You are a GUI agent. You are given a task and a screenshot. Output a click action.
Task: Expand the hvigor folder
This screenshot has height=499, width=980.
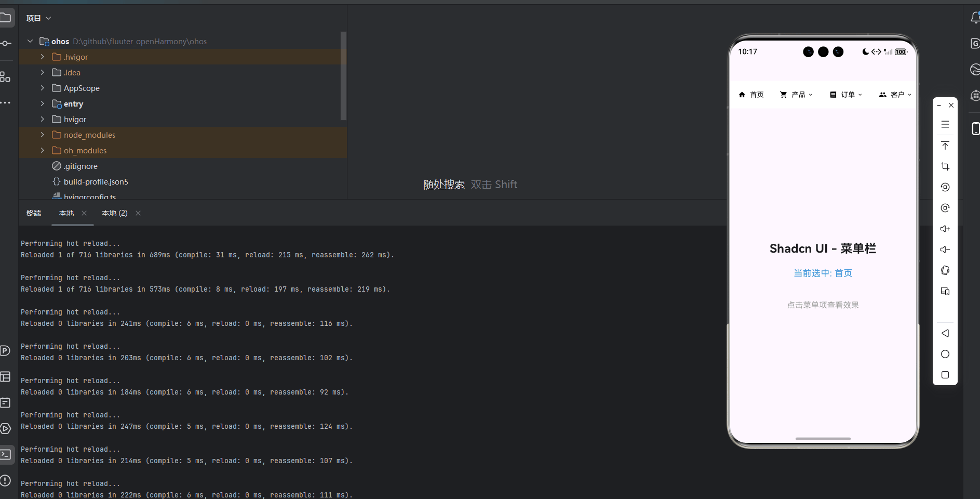tap(43, 119)
